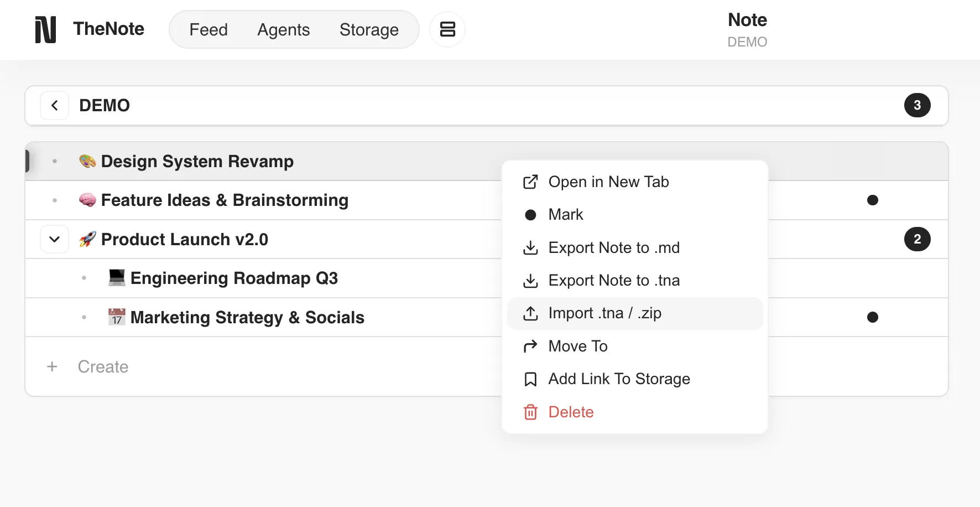The image size is (980, 507).
Task: Click bullet dot before Design System Revamp
Action: pos(55,161)
